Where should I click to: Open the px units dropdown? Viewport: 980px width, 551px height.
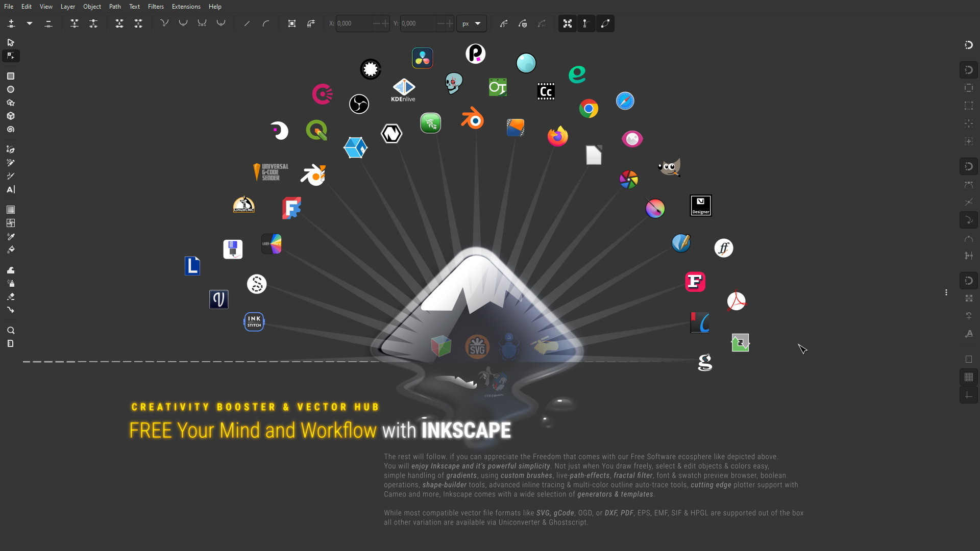471,23
